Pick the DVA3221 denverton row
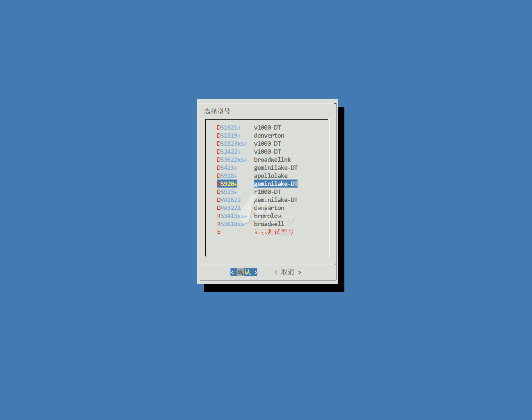This screenshot has width=532, height=420. [x=251, y=208]
